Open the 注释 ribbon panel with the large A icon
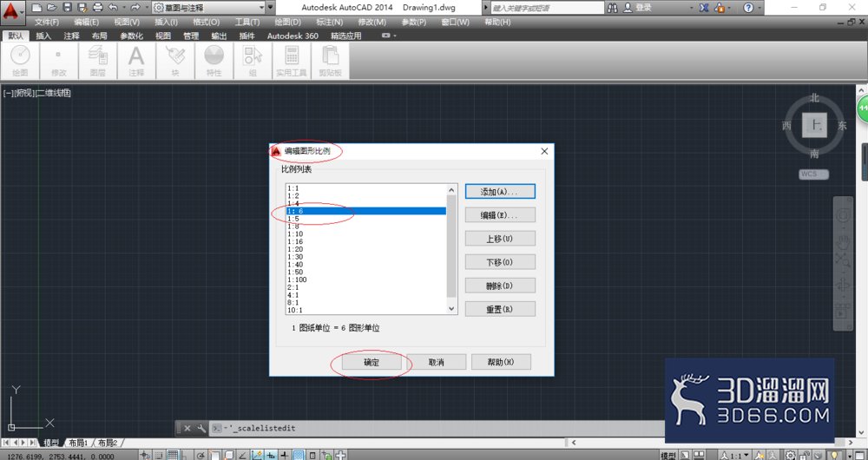Image resolution: width=868 pixels, height=460 pixels. (x=136, y=61)
